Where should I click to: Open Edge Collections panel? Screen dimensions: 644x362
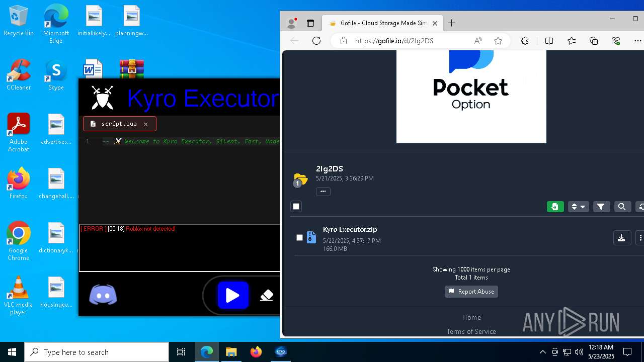point(594,41)
